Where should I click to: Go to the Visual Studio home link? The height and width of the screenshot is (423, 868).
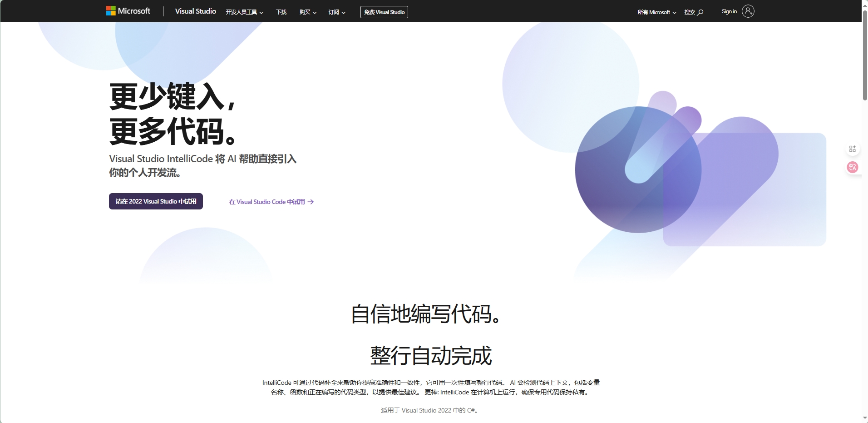(196, 11)
